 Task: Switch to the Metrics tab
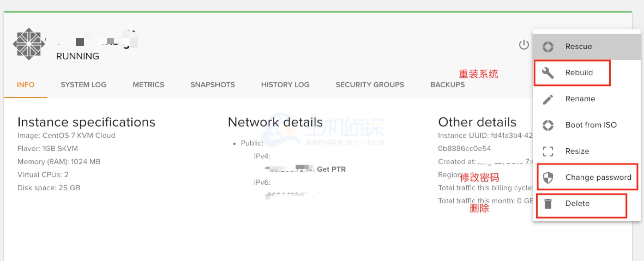tap(148, 85)
